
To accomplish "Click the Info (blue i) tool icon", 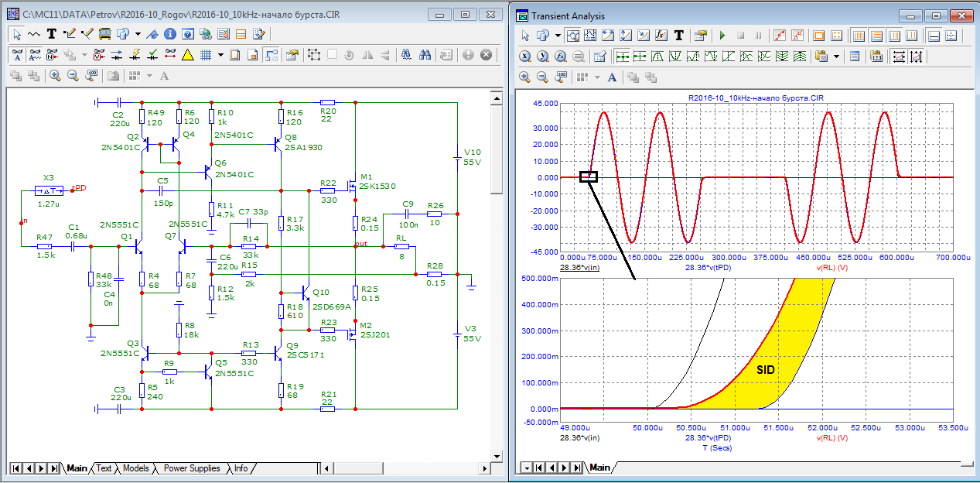I will pyautogui.click(x=169, y=34).
